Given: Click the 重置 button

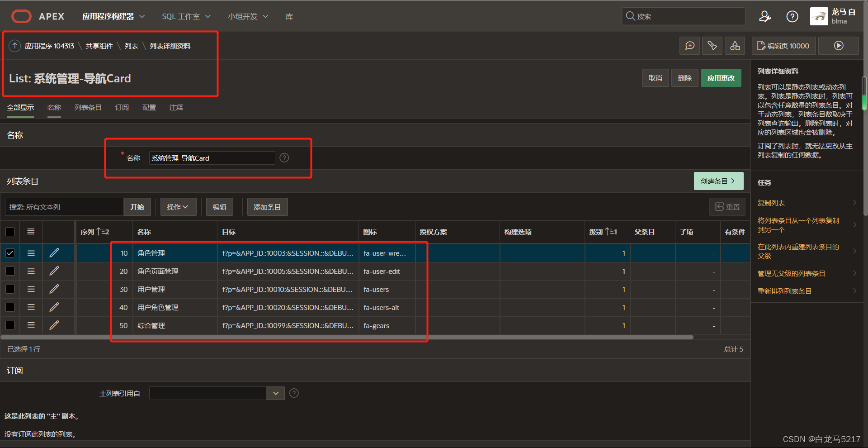Looking at the screenshot, I should (727, 207).
